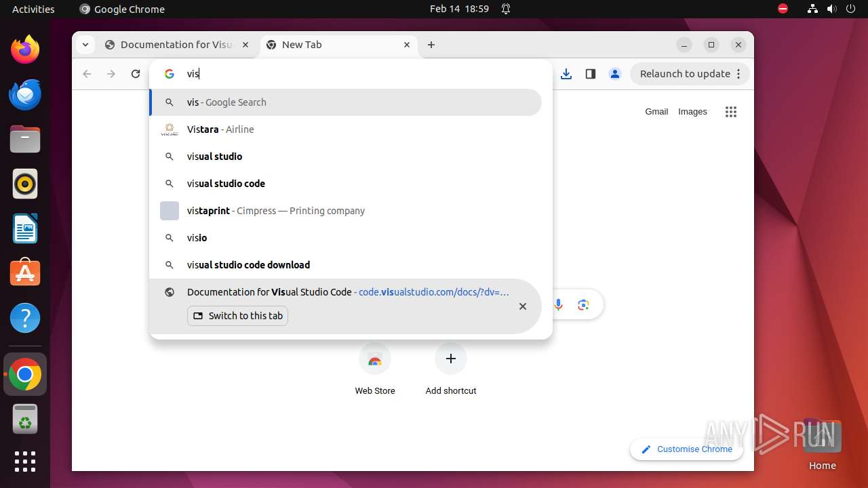868x488 pixels.
Task: Click into the address bar text 'vis'
Action: click(x=193, y=74)
